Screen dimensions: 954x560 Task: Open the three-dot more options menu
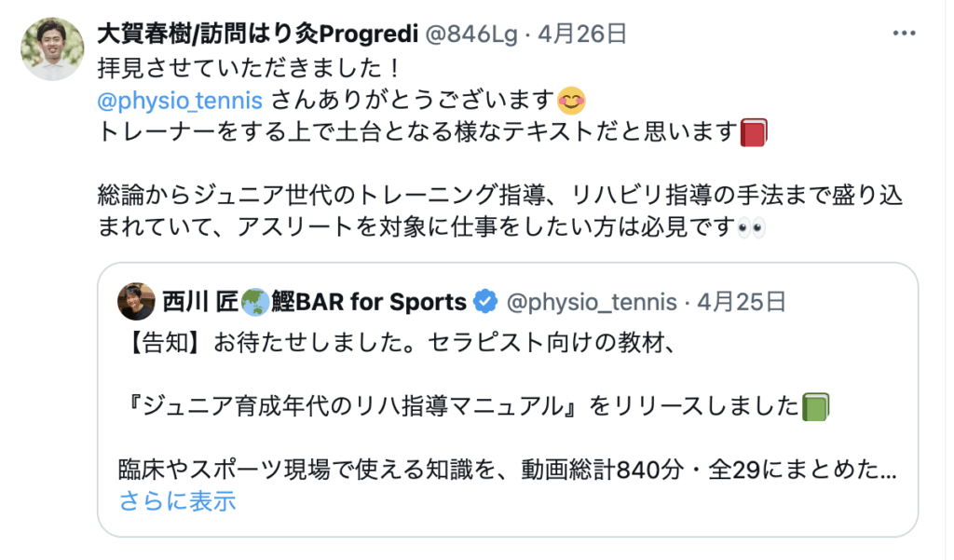pos(904,34)
